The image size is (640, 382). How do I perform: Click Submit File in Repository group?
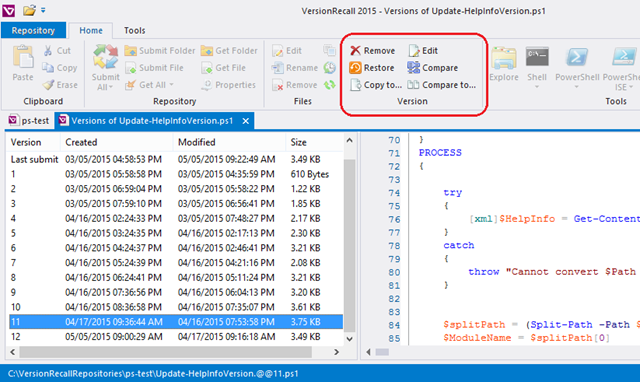154,68
